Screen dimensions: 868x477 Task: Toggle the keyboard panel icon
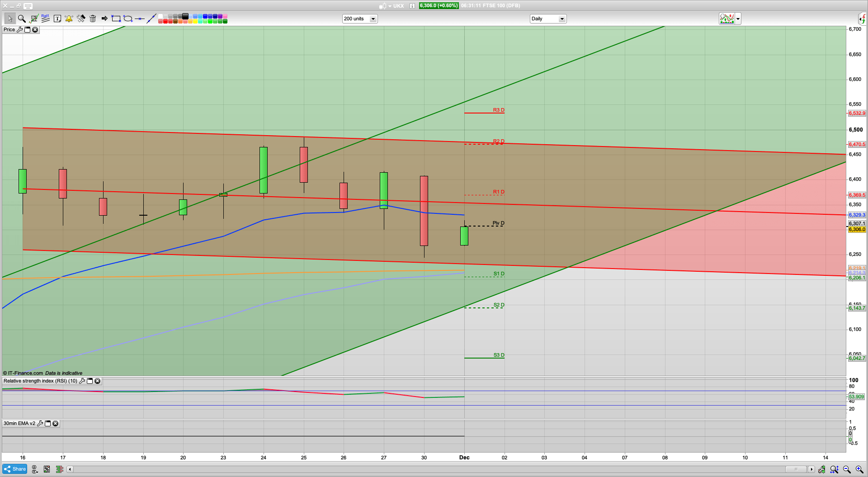[28, 6]
